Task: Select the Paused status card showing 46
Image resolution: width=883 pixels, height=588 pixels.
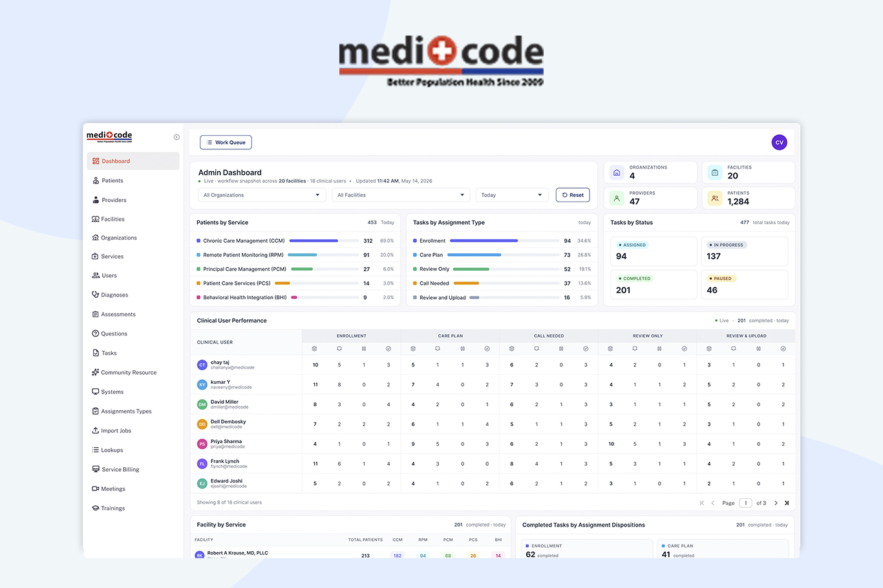Action: pyautogui.click(x=745, y=284)
